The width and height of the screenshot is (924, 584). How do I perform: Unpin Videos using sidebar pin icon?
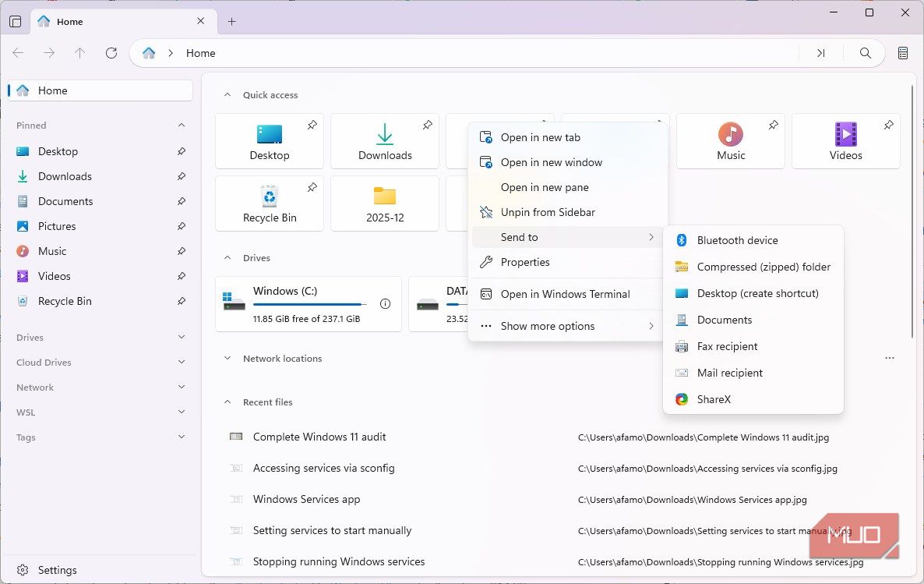pos(182,276)
